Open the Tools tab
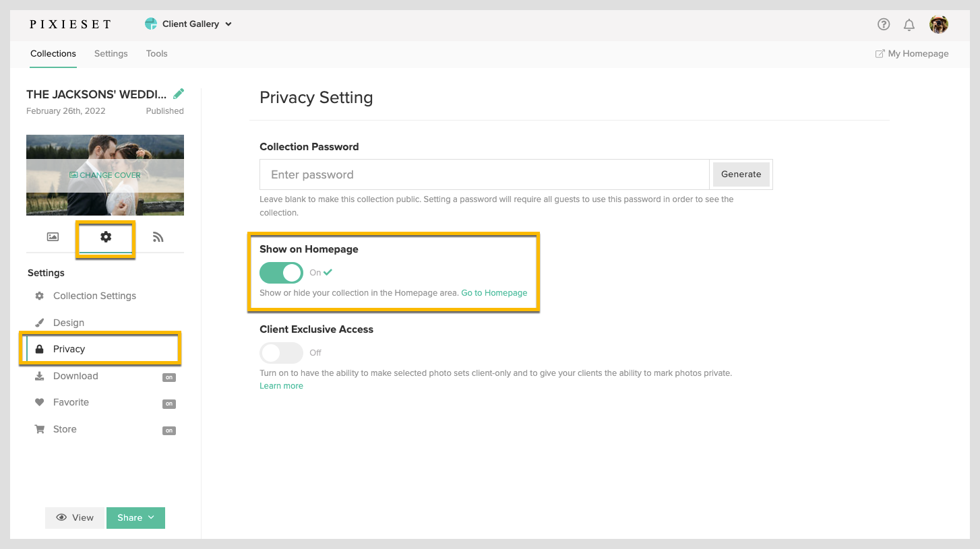The width and height of the screenshot is (980, 549). (x=156, y=54)
